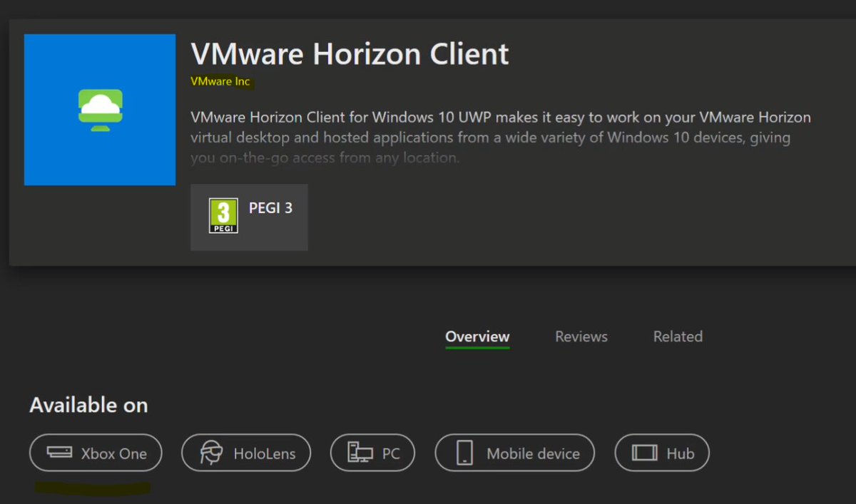Image resolution: width=856 pixels, height=504 pixels.
Task: Click the Available on heading
Action: [88, 405]
